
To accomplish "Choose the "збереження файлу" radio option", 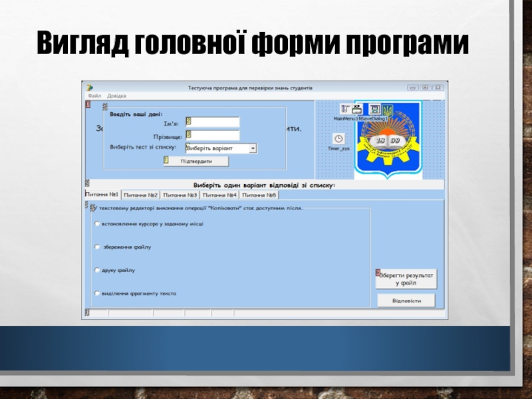I will point(98,247).
